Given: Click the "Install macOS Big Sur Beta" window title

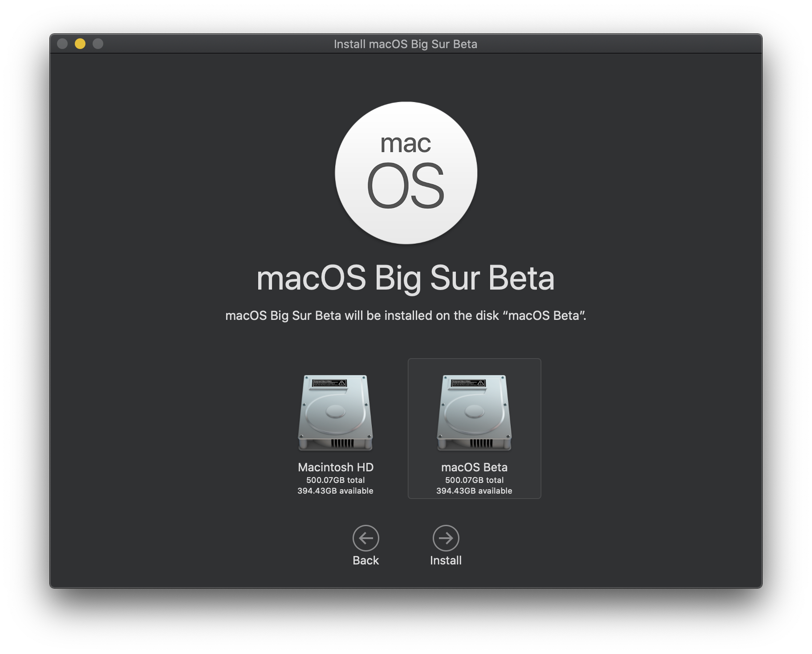Looking at the screenshot, I should click(x=406, y=44).
